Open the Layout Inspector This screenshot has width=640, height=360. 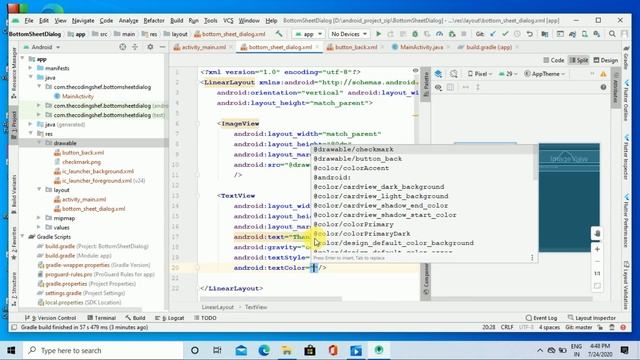[591, 318]
